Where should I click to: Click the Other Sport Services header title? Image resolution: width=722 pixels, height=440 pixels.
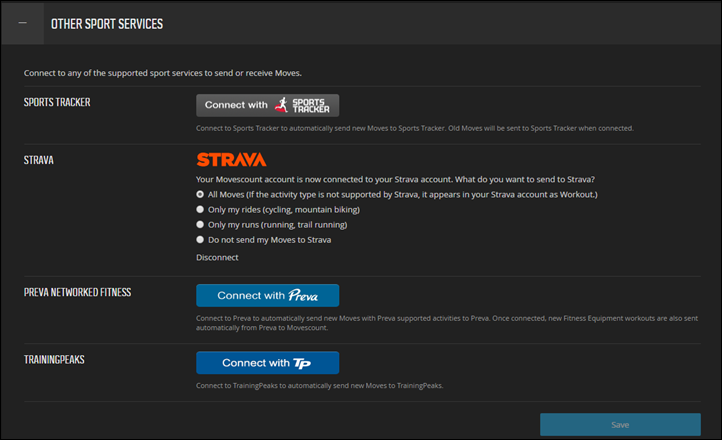(107, 23)
